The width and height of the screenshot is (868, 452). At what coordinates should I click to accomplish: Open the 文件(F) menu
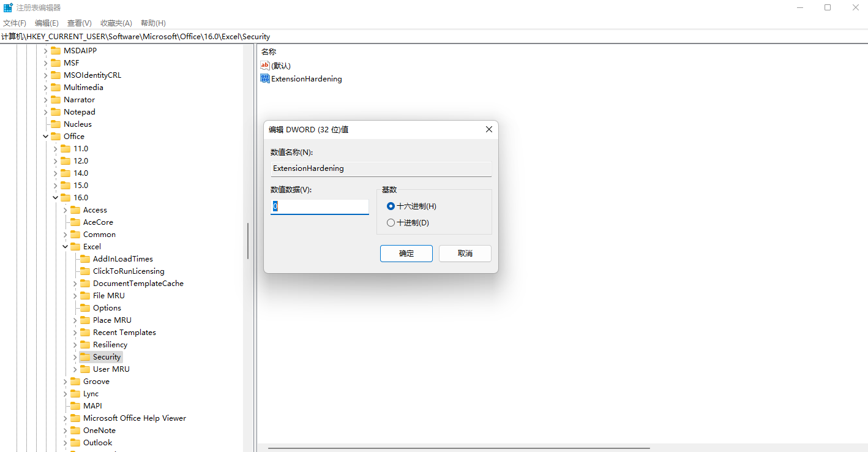pyautogui.click(x=14, y=23)
